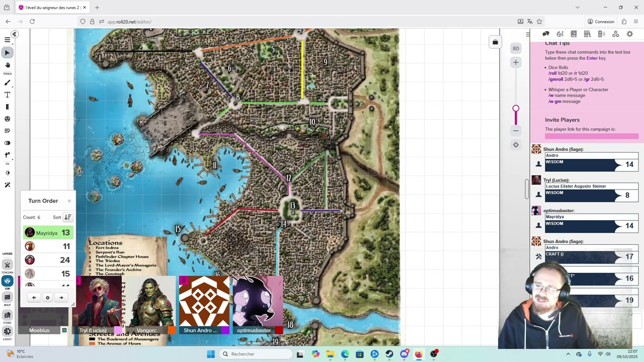Choose the Select and Move arrow tool
Screen dimensions: 644x362
click(x=7, y=52)
